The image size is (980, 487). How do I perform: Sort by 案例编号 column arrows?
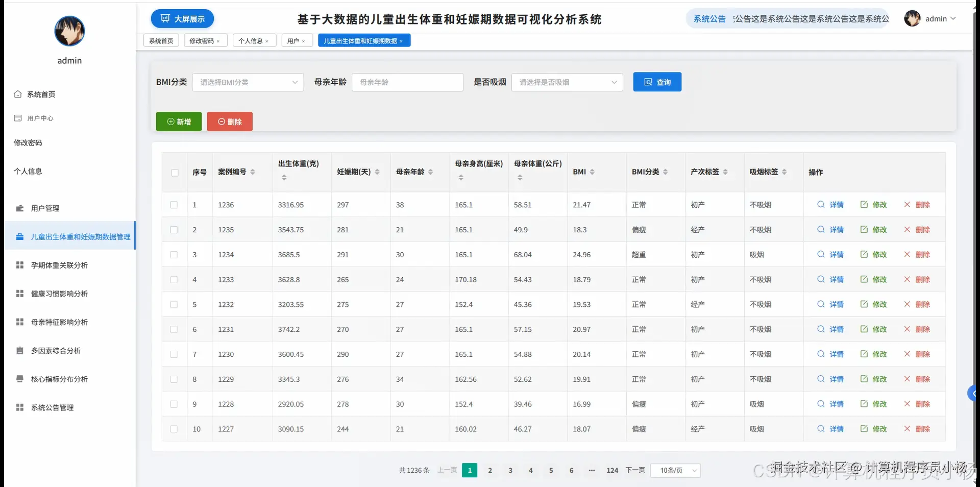tap(253, 172)
